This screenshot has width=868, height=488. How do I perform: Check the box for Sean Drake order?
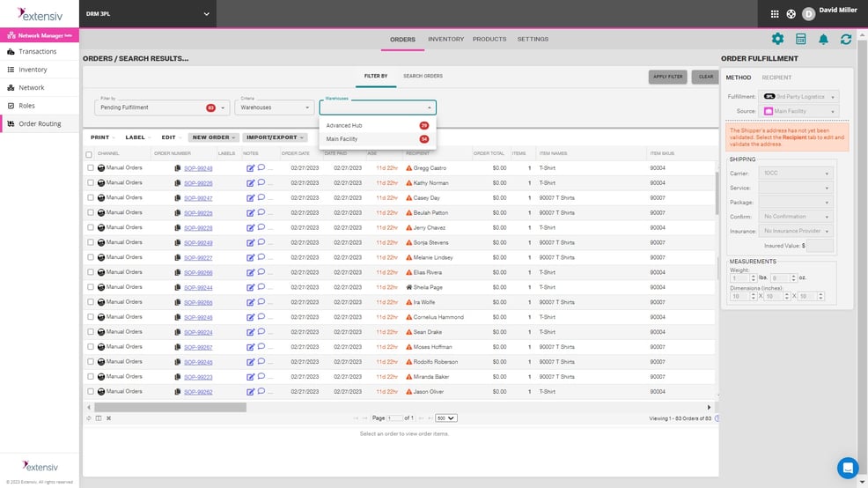coord(90,332)
